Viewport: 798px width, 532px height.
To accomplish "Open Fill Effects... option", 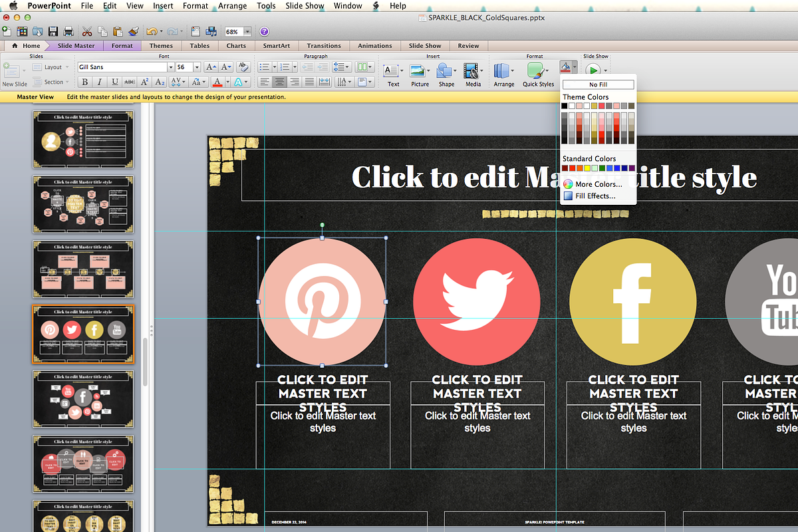I will 590,196.
